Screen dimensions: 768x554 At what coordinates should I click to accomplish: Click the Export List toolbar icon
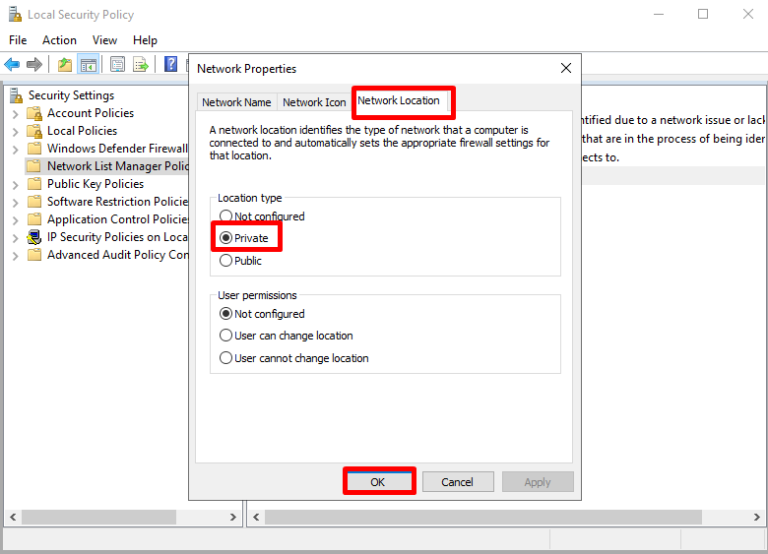(x=141, y=65)
